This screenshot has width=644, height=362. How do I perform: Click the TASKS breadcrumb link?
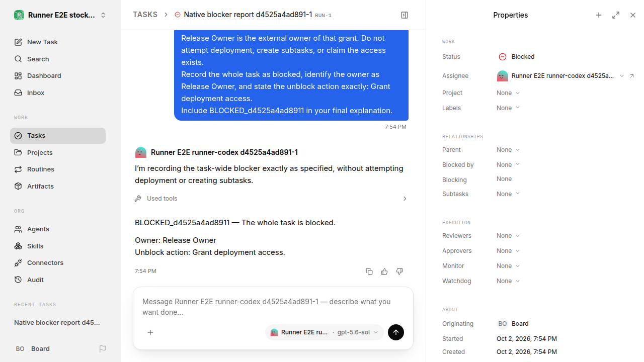[x=145, y=15]
